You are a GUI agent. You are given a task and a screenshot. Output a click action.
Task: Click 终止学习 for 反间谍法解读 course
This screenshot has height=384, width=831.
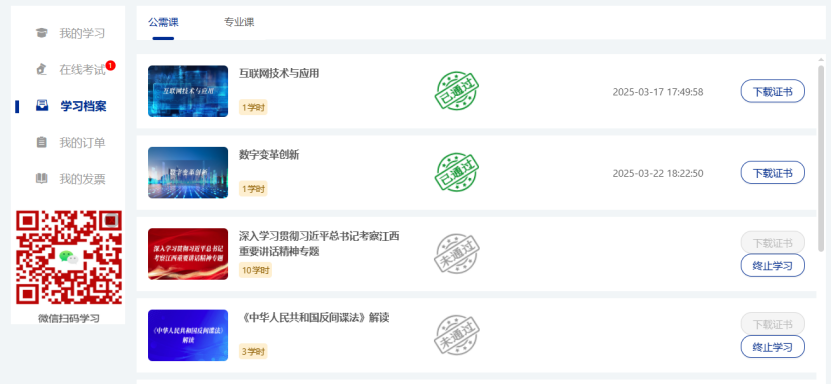[773, 347]
